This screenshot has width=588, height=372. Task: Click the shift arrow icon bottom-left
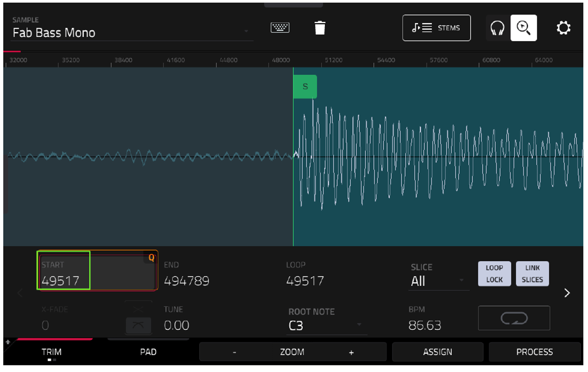coord(8,342)
